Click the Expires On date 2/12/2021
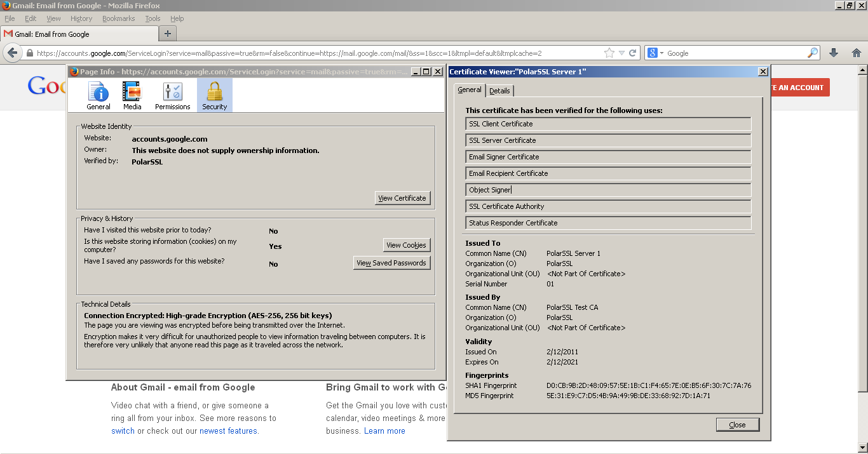Viewport: 868px width, 454px height. [562, 362]
